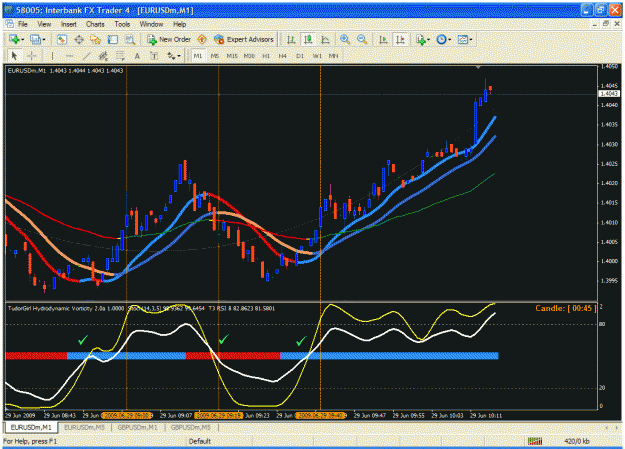Click the Candle timer countdown label

[566, 308]
